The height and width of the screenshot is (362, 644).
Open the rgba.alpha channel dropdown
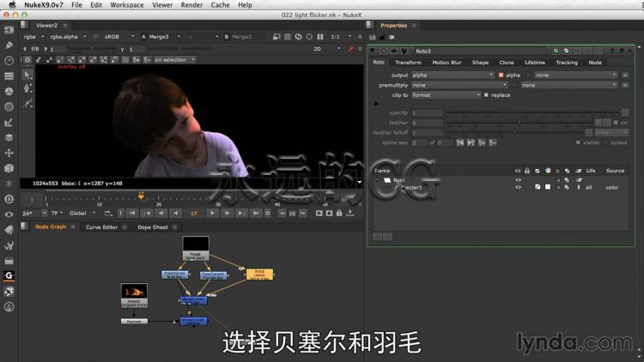(x=68, y=37)
